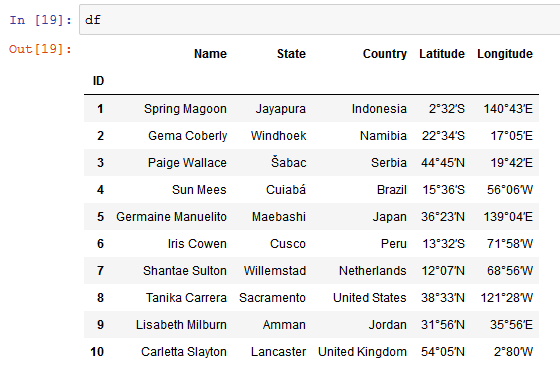Click the Latitude column header
The width and height of the screenshot is (560, 372).
coord(442,54)
